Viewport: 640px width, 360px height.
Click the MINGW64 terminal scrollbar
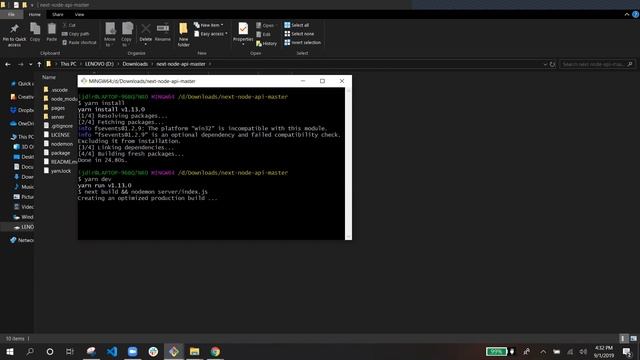point(348,163)
